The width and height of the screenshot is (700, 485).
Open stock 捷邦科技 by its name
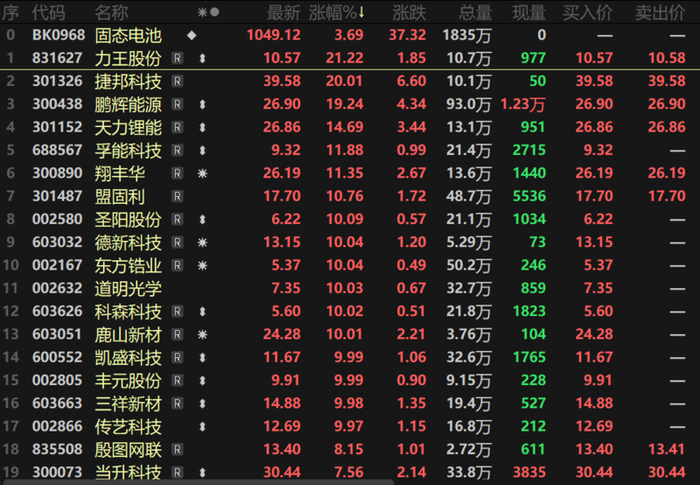(128, 81)
